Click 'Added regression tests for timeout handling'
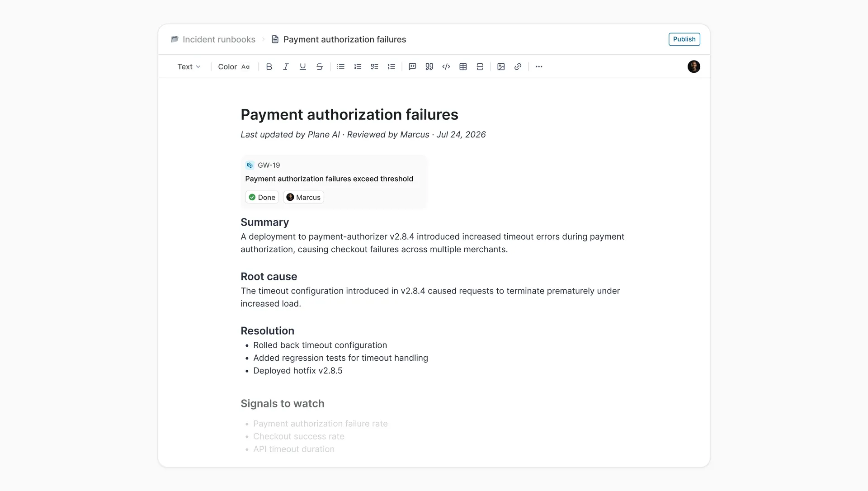The height and width of the screenshot is (491, 868). click(340, 358)
